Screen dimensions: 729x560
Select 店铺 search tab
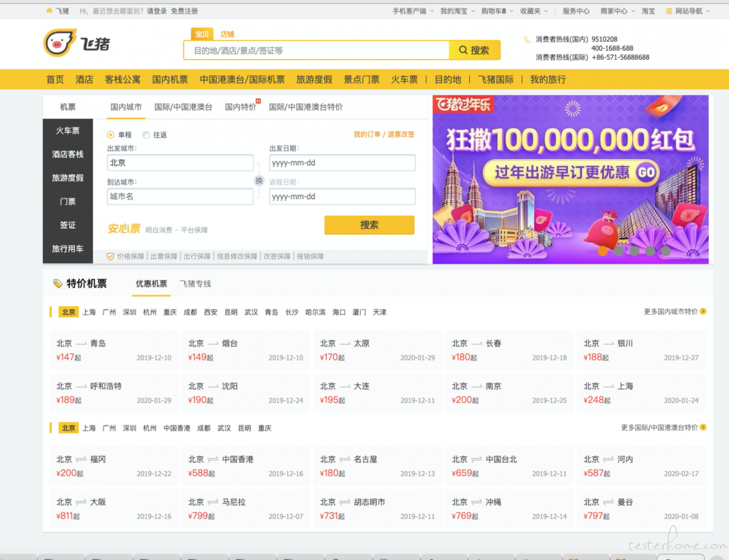point(227,34)
